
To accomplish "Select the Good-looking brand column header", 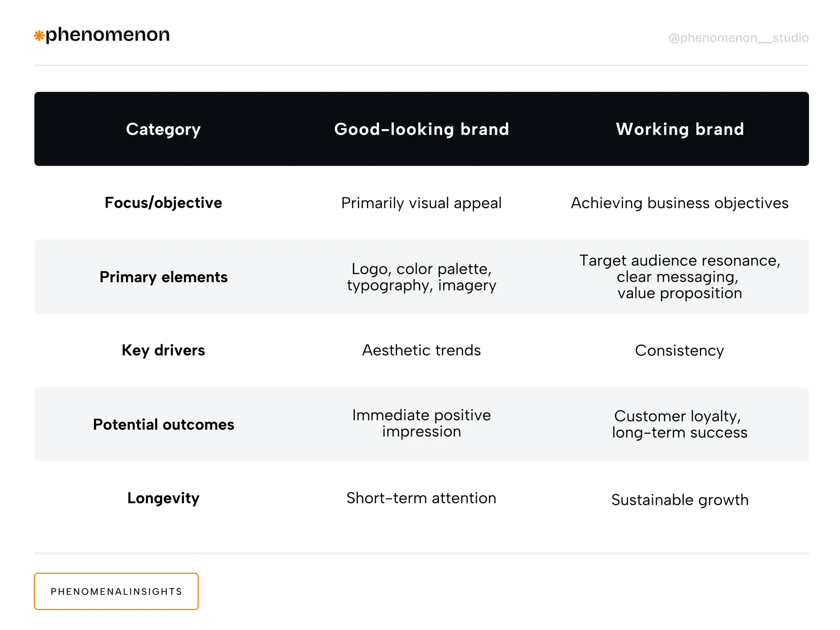I will coord(421,129).
